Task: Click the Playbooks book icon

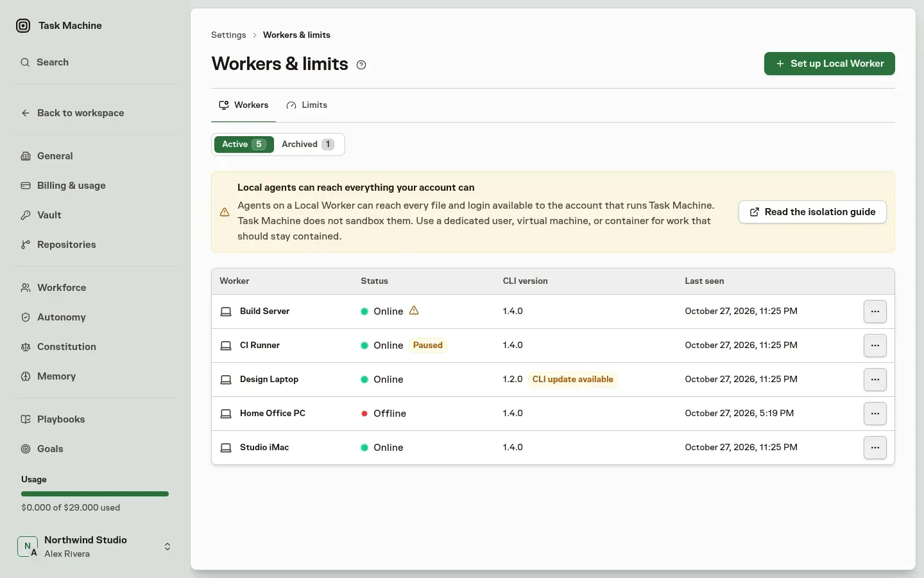Action: pos(26,419)
